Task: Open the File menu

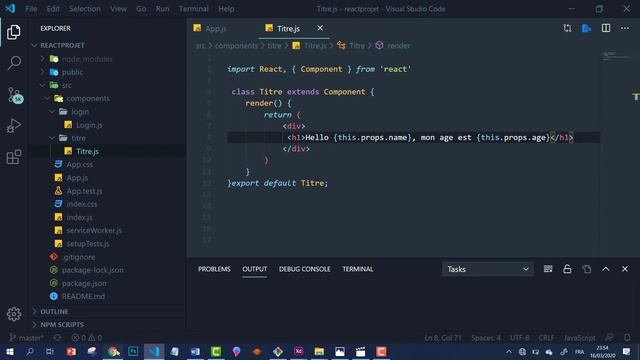Action: click(x=31, y=9)
